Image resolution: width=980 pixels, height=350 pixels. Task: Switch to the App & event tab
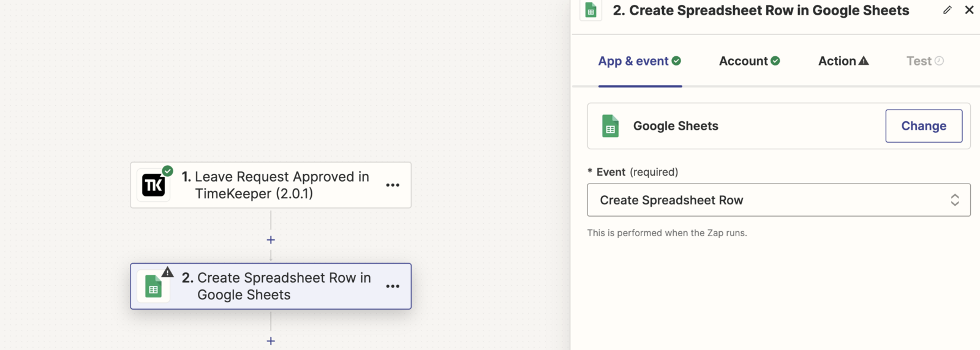tap(639, 61)
